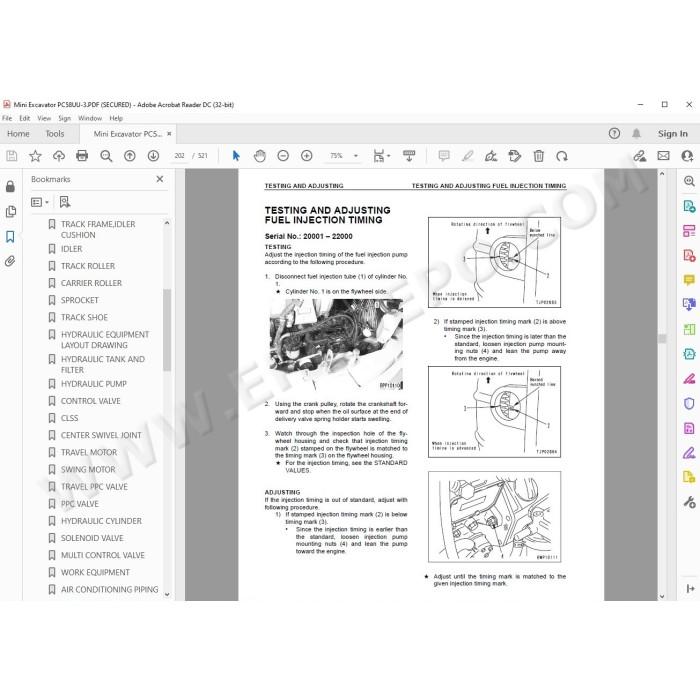Image resolution: width=700 pixels, height=700 pixels.
Task: Open the attachments paperclip panel
Action: [x=10, y=261]
